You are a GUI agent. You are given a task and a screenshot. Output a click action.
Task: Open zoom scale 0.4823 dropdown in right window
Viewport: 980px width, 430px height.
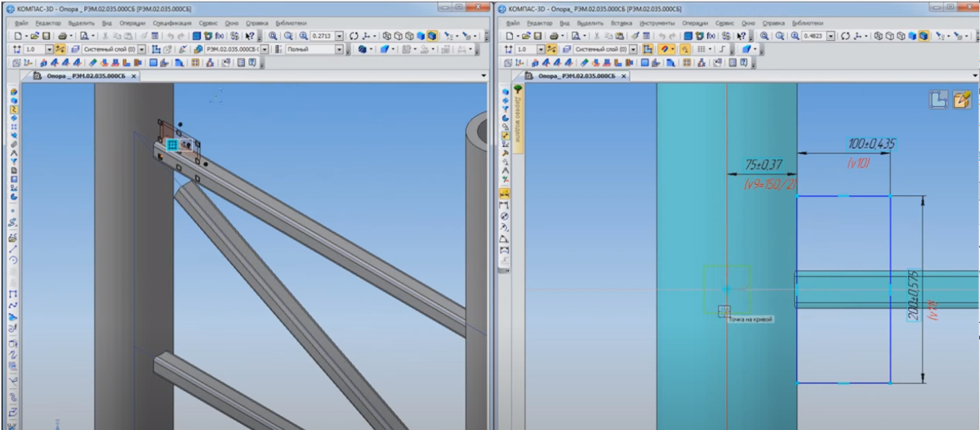pyautogui.click(x=831, y=36)
